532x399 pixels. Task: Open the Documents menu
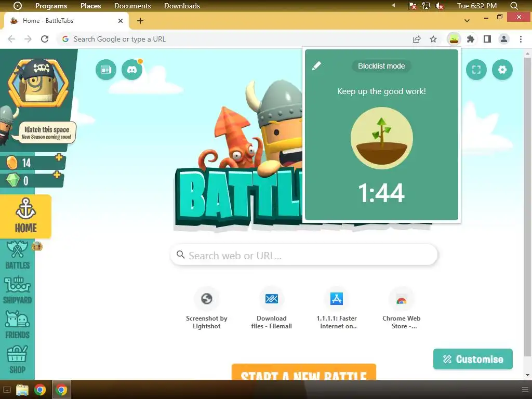132,6
